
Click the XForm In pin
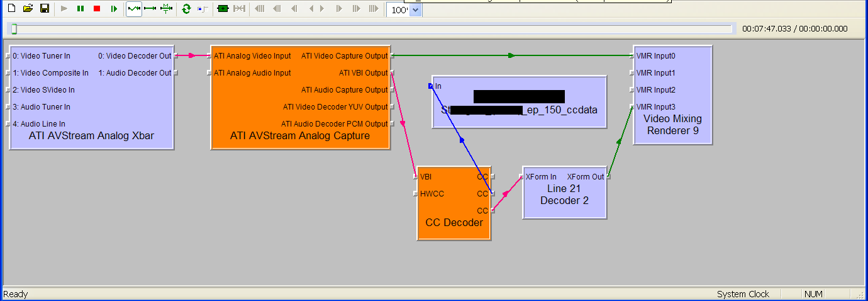click(541, 177)
